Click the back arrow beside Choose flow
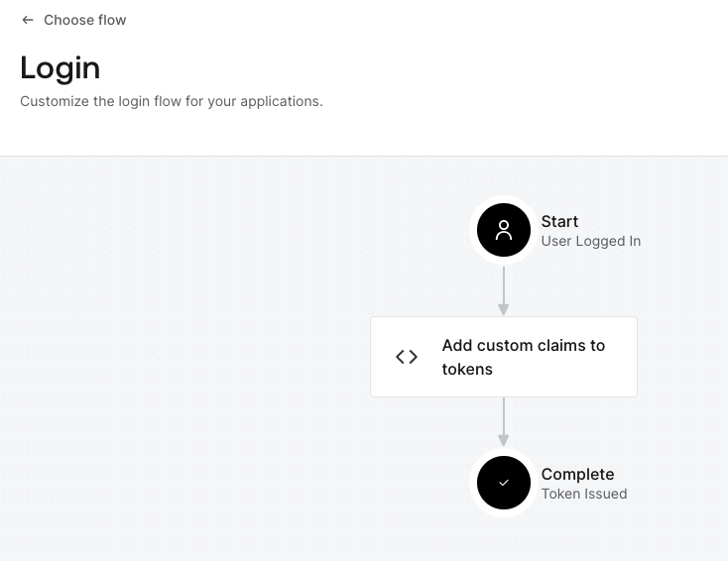The height and width of the screenshot is (561, 728). tap(28, 20)
